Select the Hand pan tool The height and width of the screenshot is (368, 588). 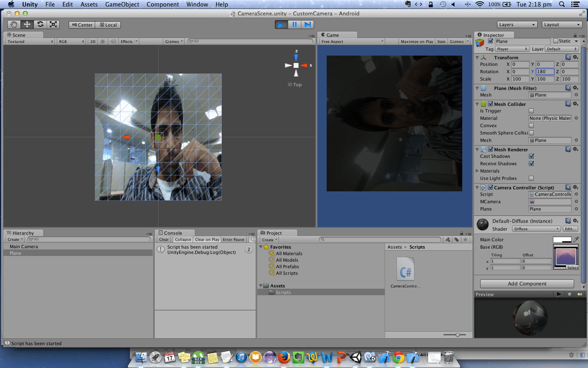click(13, 24)
